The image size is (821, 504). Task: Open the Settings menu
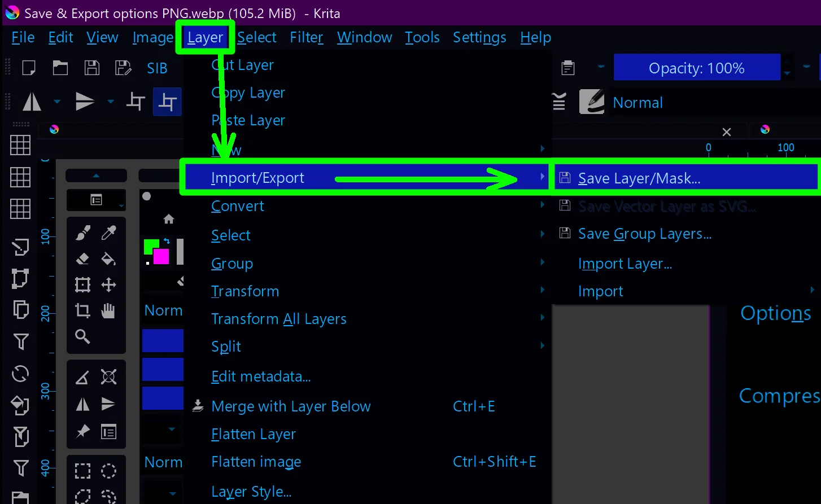point(479,38)
